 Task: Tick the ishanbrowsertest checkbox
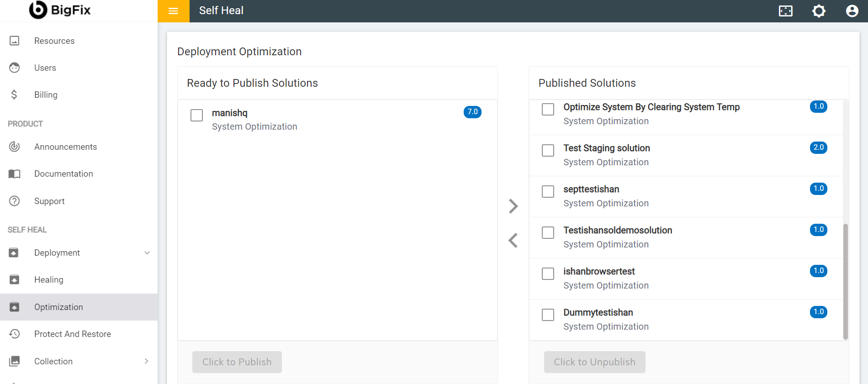click(548, 274)
